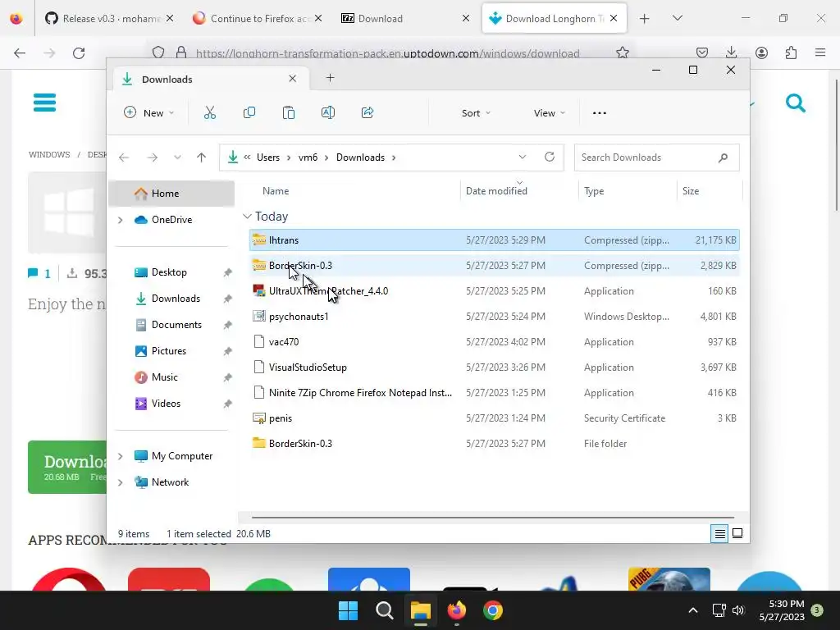This screenshot has width=840, height=630.
Task: Open Firefox extensions puzzle icon
Action: pos(791,52)
